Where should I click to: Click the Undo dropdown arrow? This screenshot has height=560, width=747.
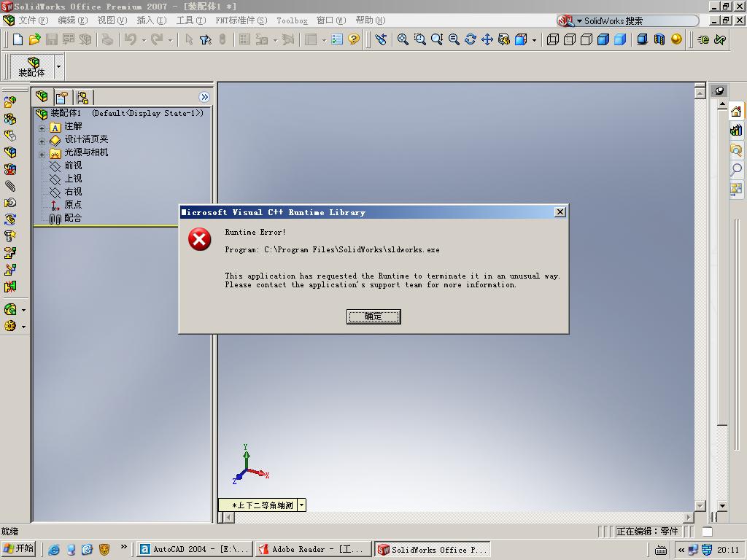pos(144,41)
